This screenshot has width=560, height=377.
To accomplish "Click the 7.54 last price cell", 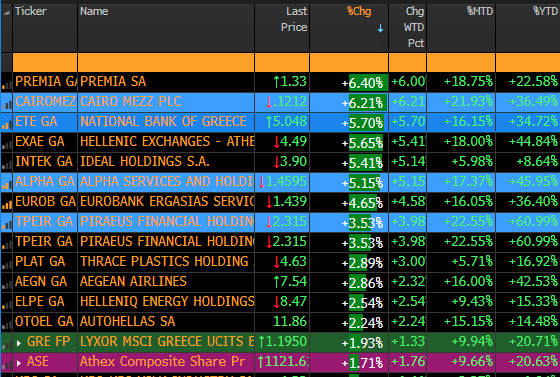I will pos(282,282).
